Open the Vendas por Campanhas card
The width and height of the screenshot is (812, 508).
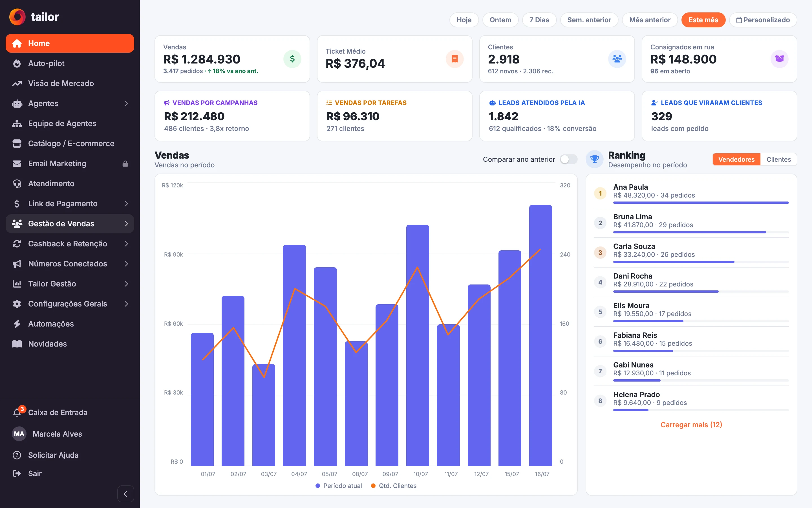(x=232, y=116)
